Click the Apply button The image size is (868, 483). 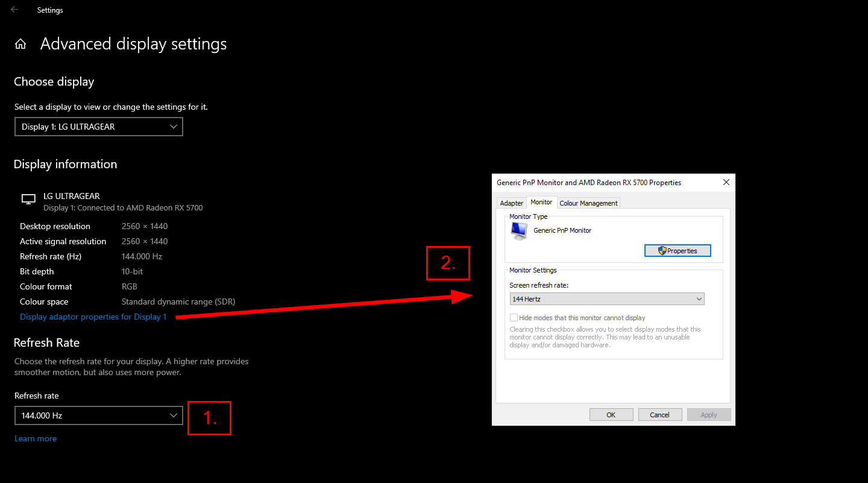[x=709, y=415]
